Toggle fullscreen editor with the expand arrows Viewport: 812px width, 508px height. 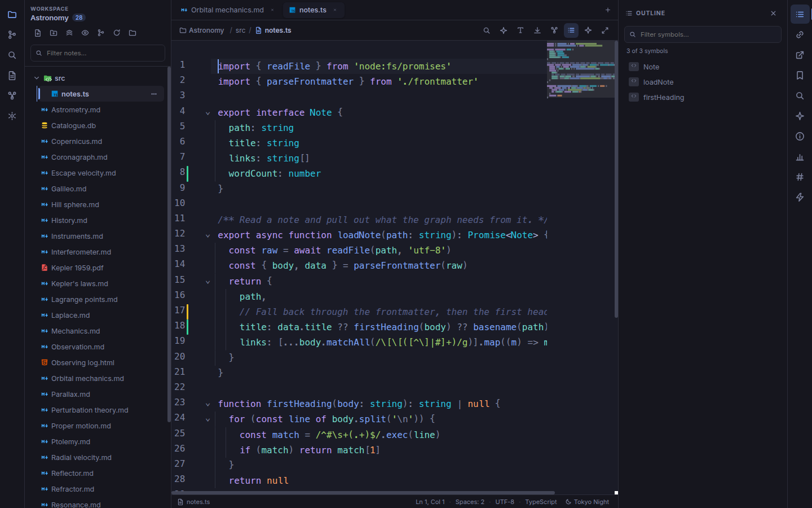pyautogui.click(x=605, y=30)
